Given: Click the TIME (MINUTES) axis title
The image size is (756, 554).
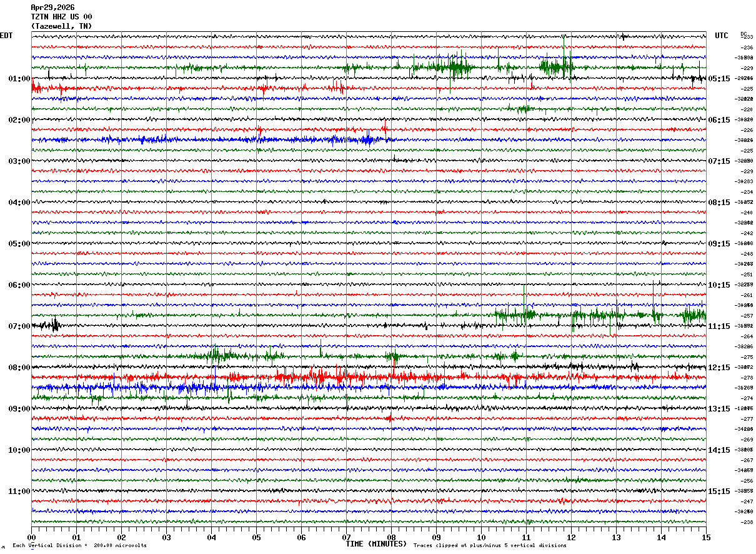Looking at the screenshot, I should [x=376, y=544].
